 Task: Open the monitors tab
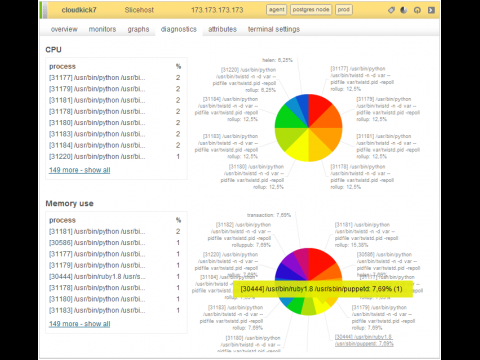(102, 29)
